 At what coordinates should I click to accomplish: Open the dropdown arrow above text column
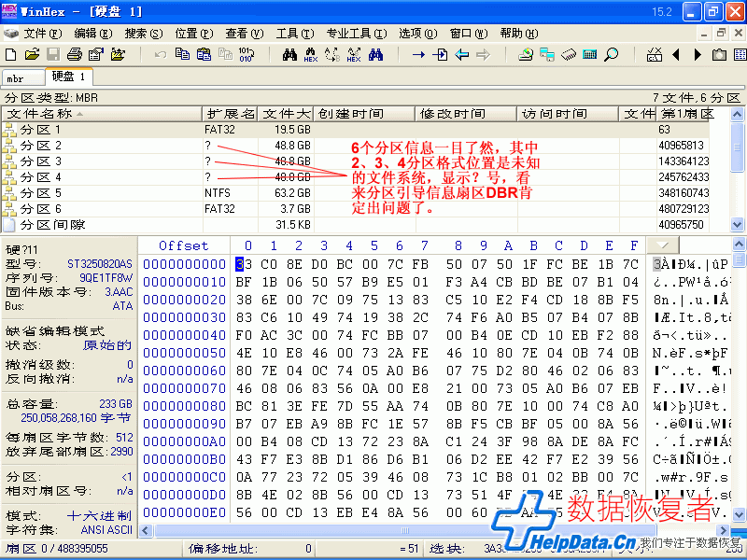tap(663, 245)
